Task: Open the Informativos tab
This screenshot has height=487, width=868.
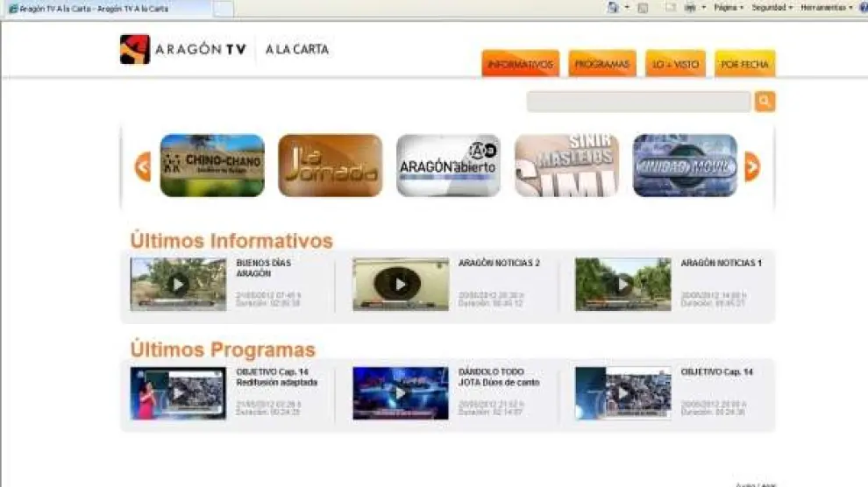Action: (520, 64)
